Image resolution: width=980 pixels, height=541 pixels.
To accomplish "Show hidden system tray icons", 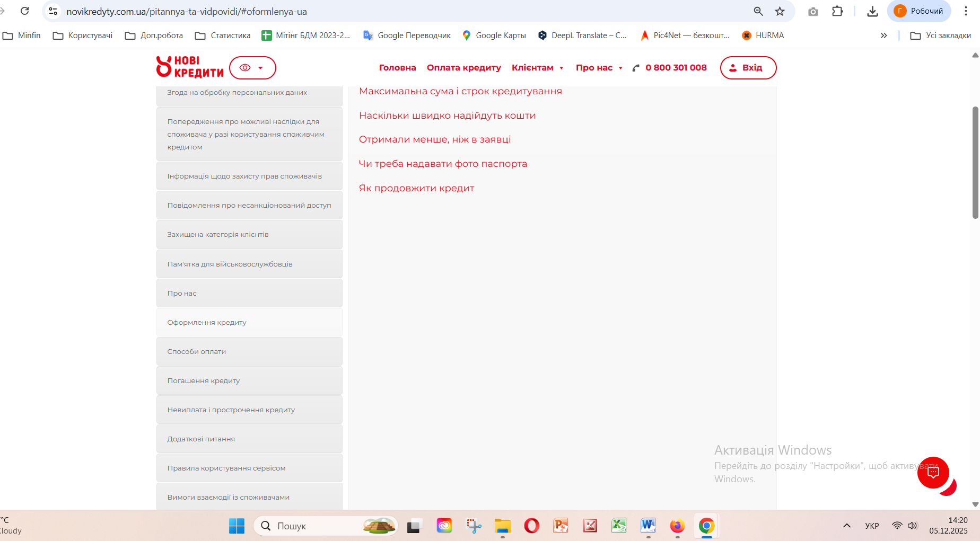I will click(846, 526).
